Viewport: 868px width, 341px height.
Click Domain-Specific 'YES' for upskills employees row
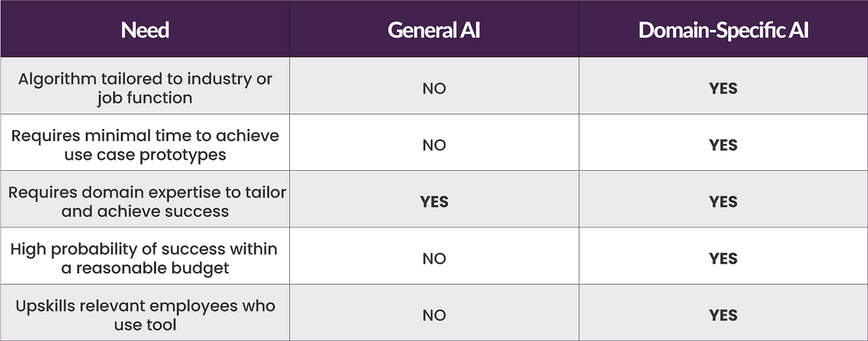pos(723,316)
